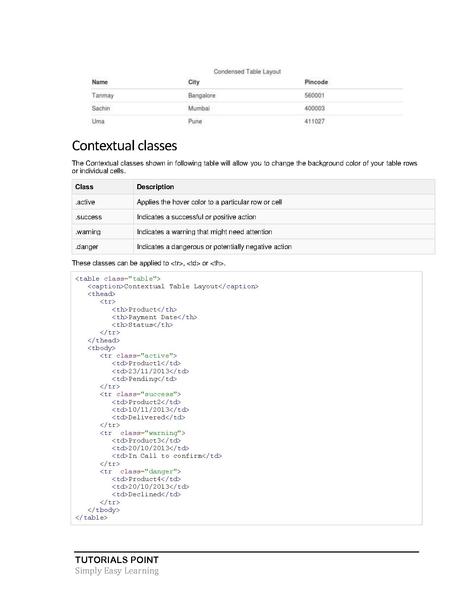Click the '<tr class="warning">' code line
Screen dimensions: 463x599
(x=142, y=433)
